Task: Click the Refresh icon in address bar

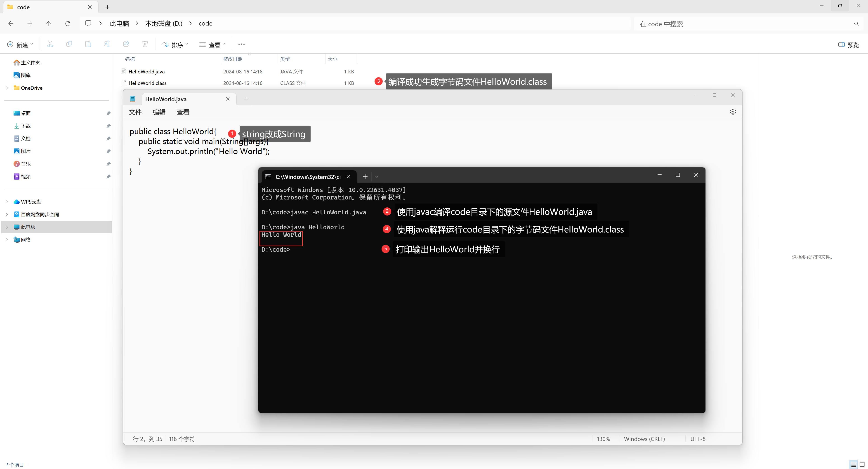Action: (68, 23)
